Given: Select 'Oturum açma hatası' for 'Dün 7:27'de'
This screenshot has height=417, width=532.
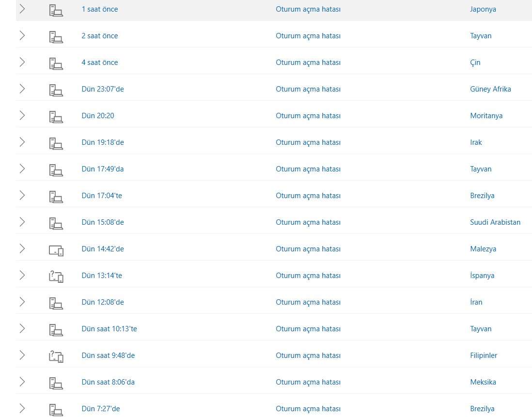Looking at the screenshot, I should click(308, 409).
